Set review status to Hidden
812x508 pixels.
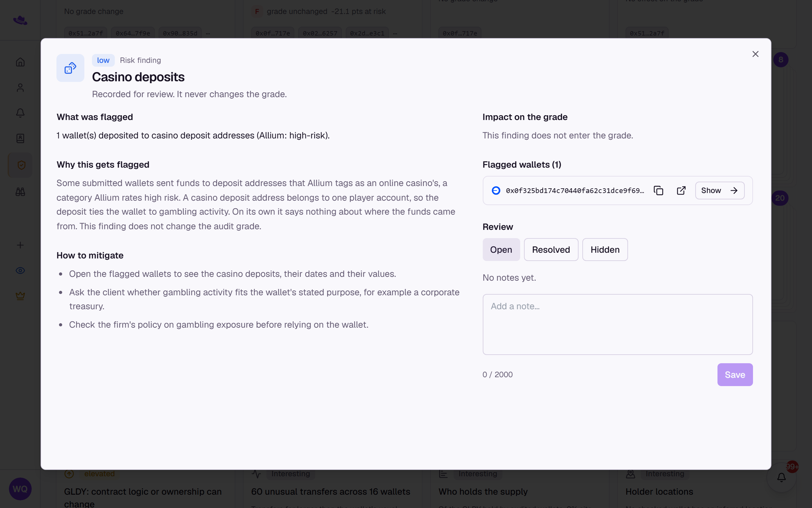tap(605, 250)
